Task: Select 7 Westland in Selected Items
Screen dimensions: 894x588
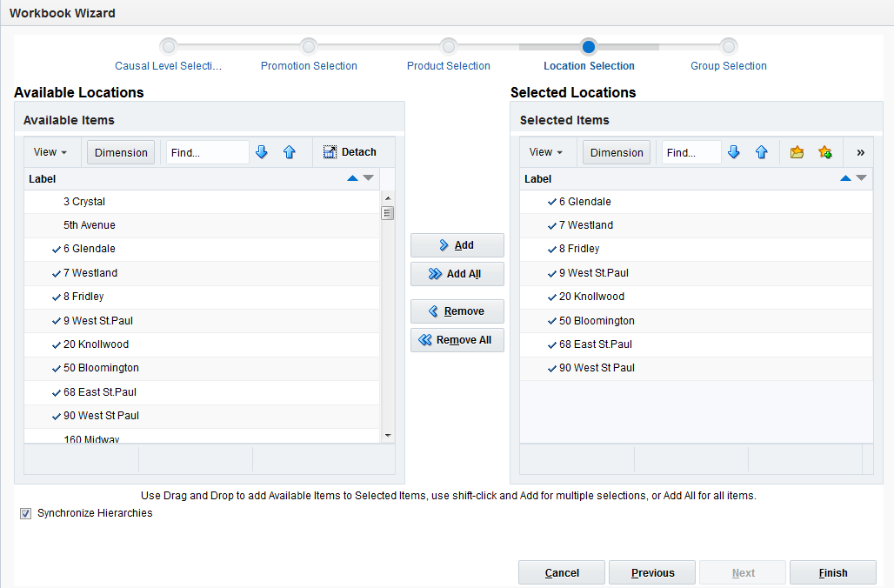Action: pyautogui.click(x=697, y=225)
